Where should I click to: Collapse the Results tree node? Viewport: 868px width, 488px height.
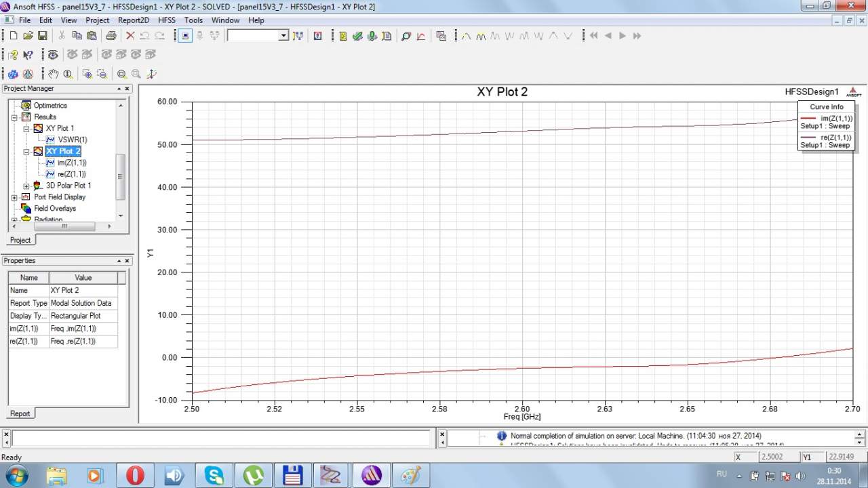[14, 117]
